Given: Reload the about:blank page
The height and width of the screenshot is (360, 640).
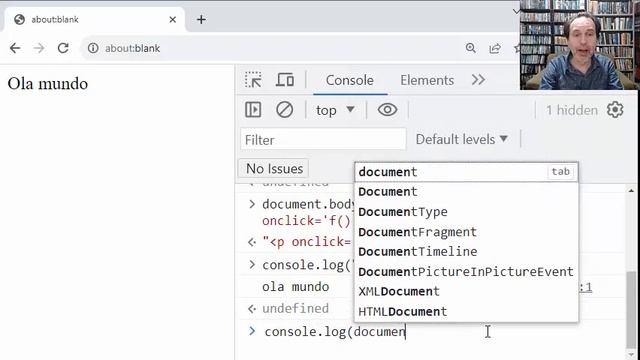Looking at the screenshot, I should tap(63, 48).
